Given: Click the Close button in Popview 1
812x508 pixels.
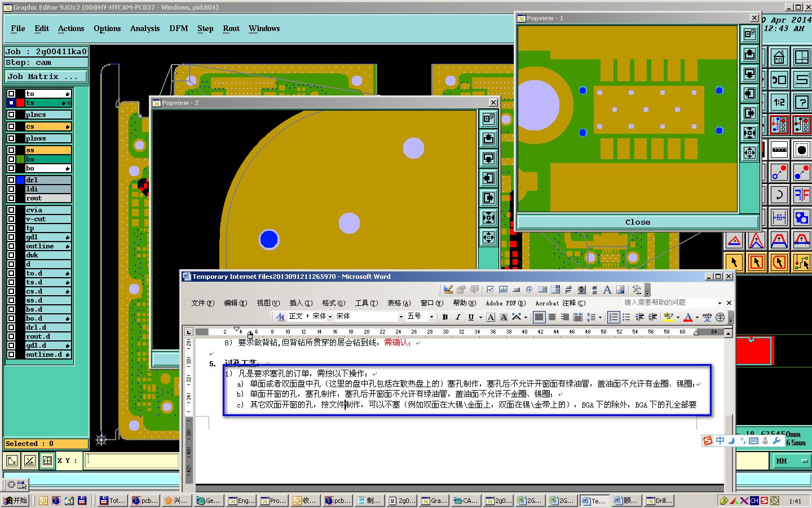Looking at the screenshot, I should pyautogui.click(x=638, y=222).
